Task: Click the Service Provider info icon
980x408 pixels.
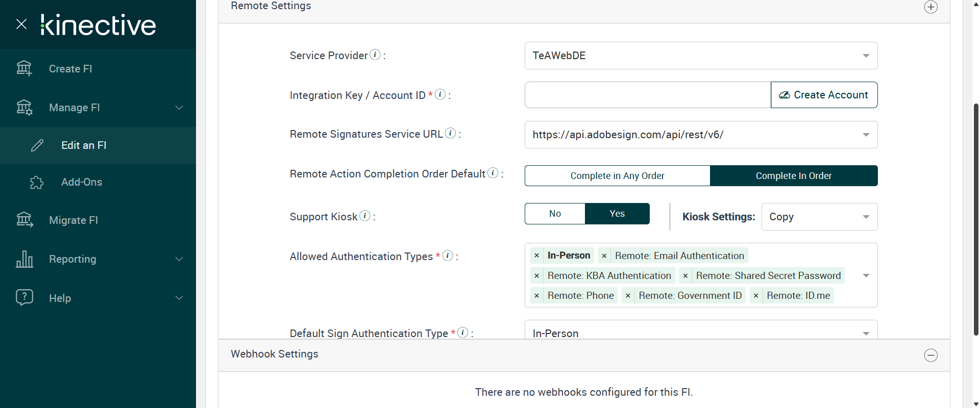Action: coord(375,55)
